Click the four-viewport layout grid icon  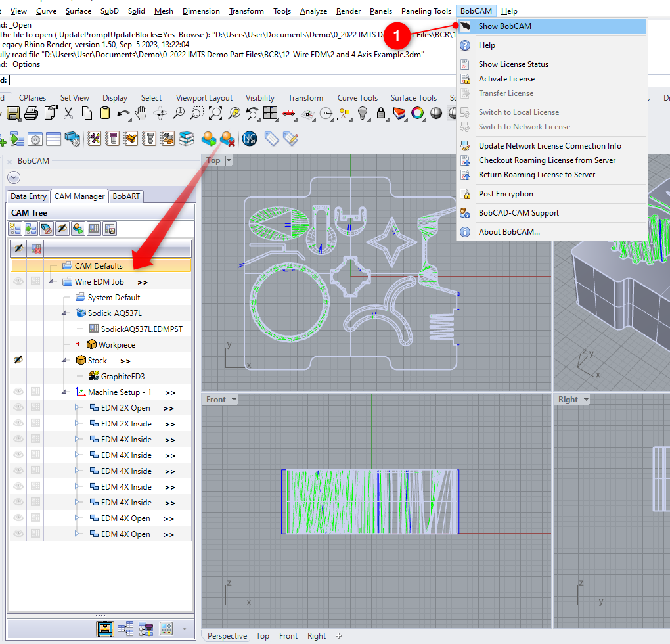click(270, 113)
